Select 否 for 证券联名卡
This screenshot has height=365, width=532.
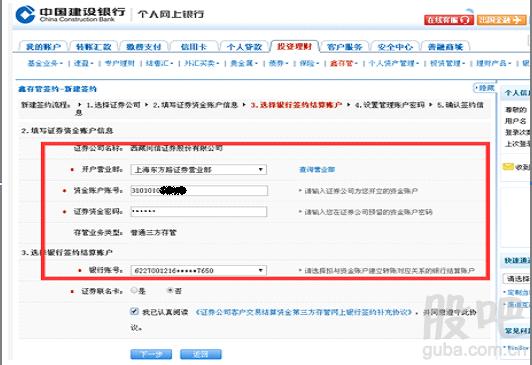coord(170,290)
